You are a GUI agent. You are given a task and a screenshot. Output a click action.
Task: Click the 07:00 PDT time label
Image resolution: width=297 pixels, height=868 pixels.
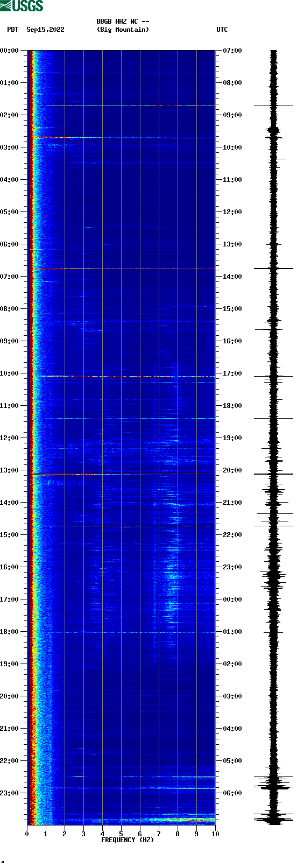(10, 277)
